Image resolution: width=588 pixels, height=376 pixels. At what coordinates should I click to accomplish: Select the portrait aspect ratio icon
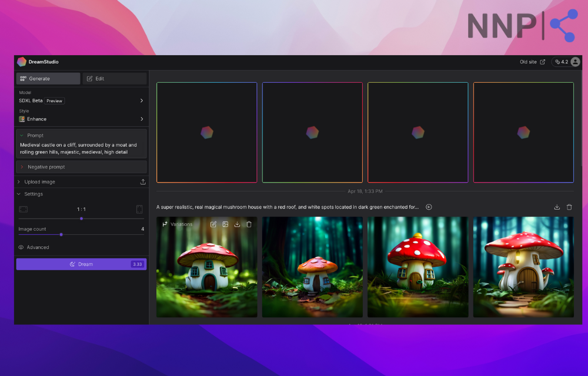139,209
